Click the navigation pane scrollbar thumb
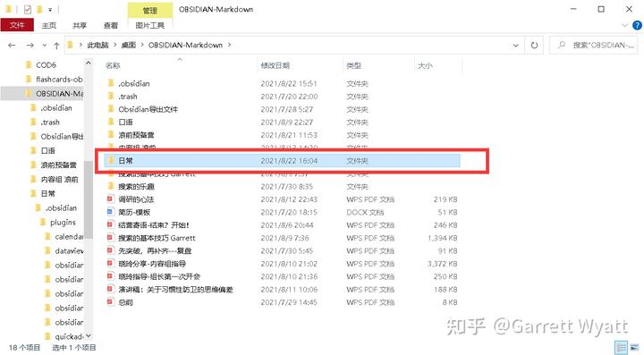The width and height of the screenshot is (644, 355). 89,199
